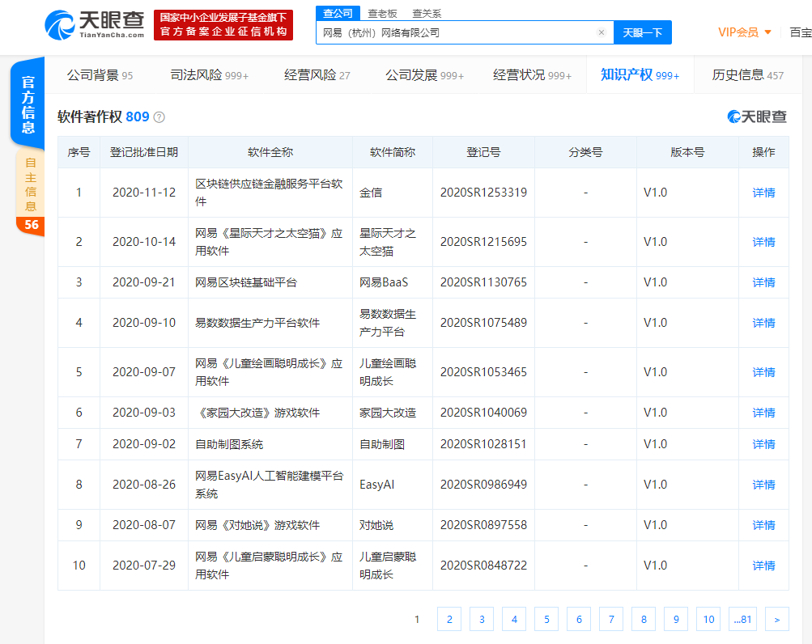Screen dimensions: 812x644
Task: Click the date 2020-07-29 cell
Action: (x=144, y=566)
